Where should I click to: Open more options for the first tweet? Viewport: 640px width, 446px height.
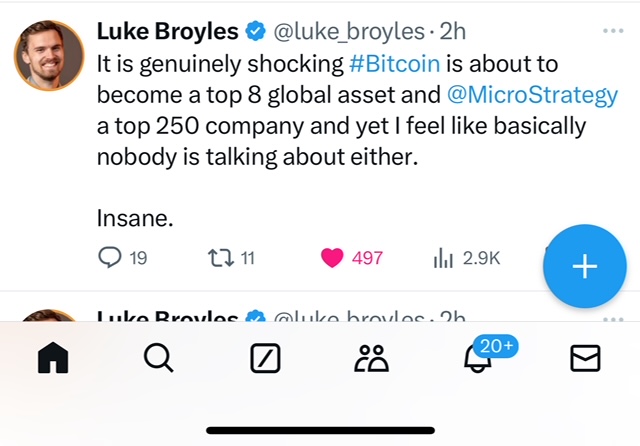tap(612, 31)
